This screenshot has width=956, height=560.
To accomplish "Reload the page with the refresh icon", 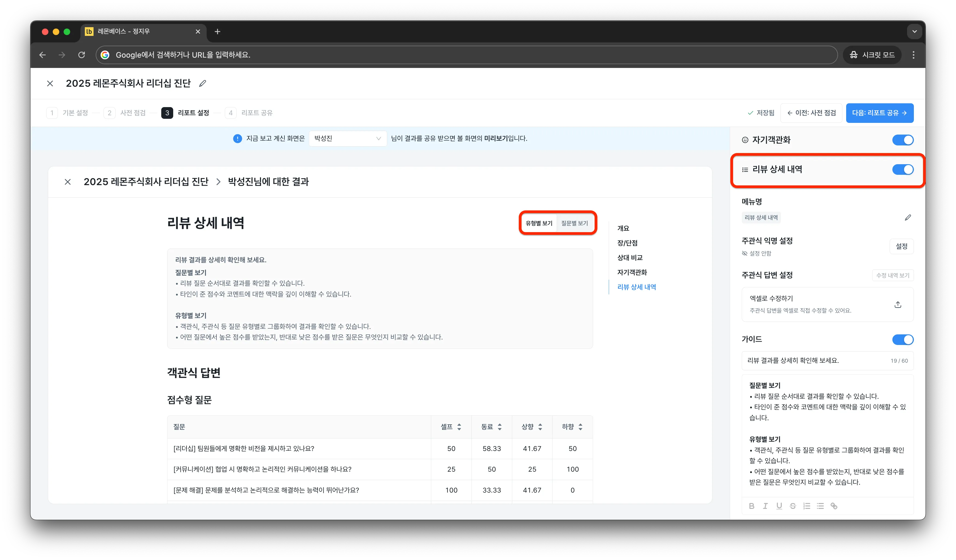I will point(82,55).
